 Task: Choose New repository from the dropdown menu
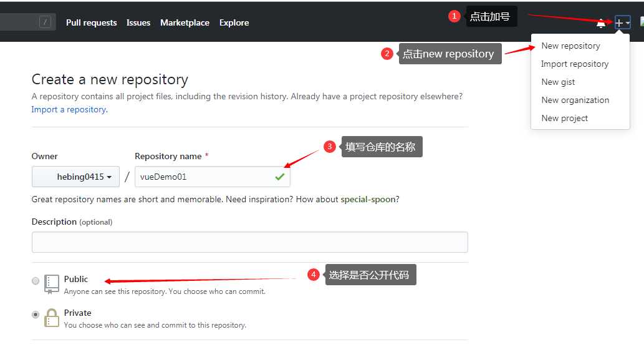click(571, 46)
